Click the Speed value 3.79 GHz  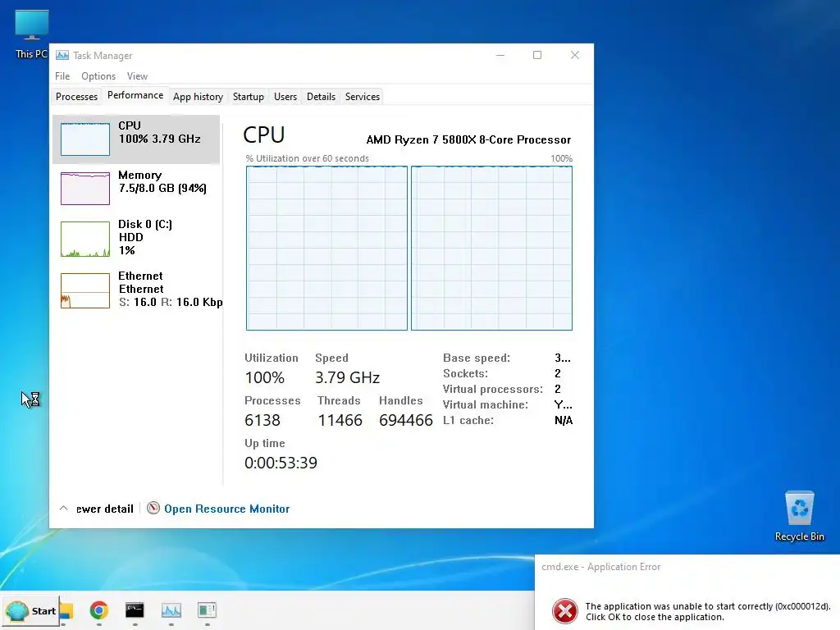pyautogui.click(x=347, y=377)
